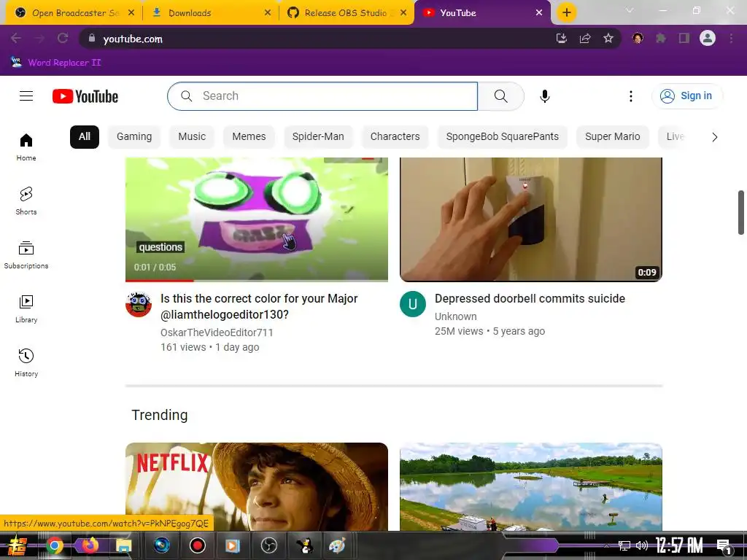This screenshot has height=560, width=747.
Task: Click the green U channel avatar
Action: tap(413, 304)
